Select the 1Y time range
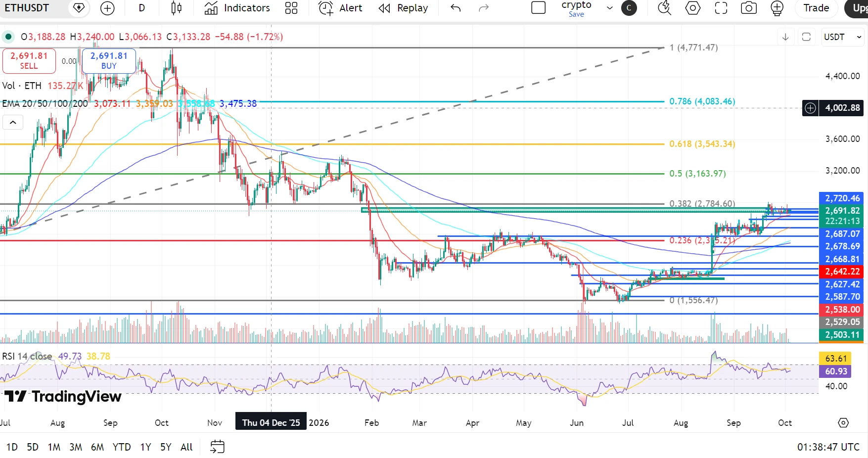 click(x=145, y=447)
